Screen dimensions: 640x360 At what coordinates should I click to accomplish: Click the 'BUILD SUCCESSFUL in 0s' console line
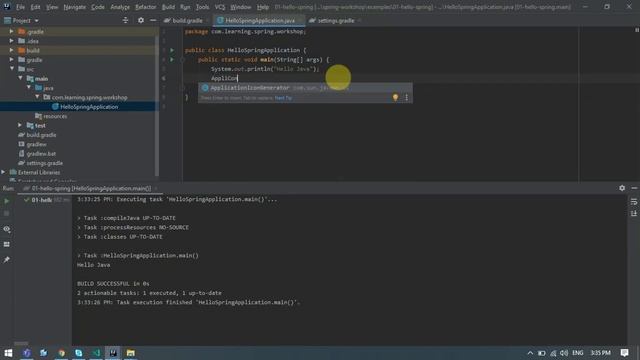click(x=113, y=284)
